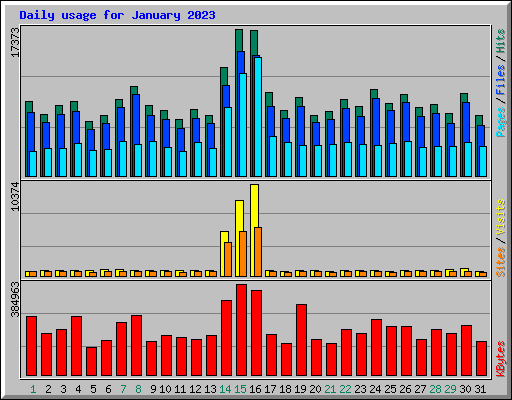Click the red KBytes bar for day 24

pyautogui.click(x=376, y=348)
